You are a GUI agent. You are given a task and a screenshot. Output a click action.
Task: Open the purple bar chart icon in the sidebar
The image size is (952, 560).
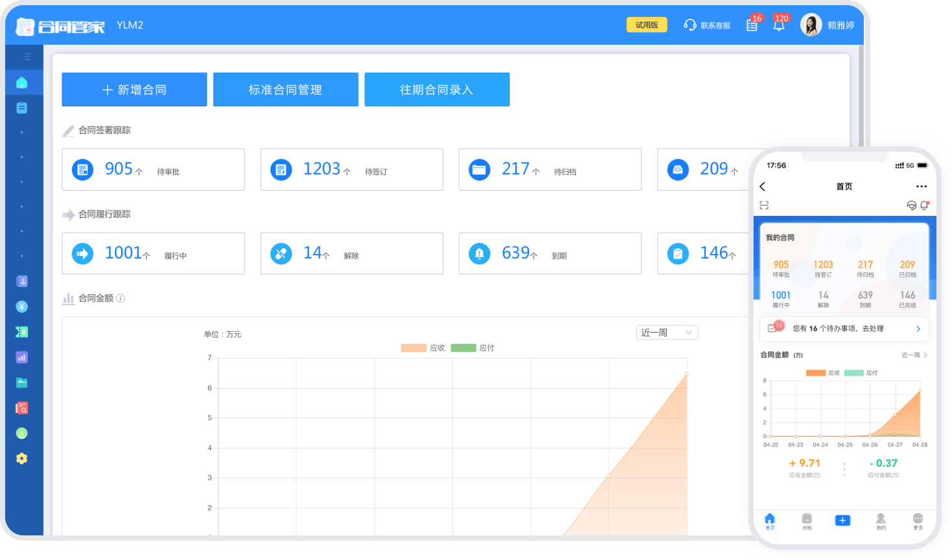click(x=22, y=357)
